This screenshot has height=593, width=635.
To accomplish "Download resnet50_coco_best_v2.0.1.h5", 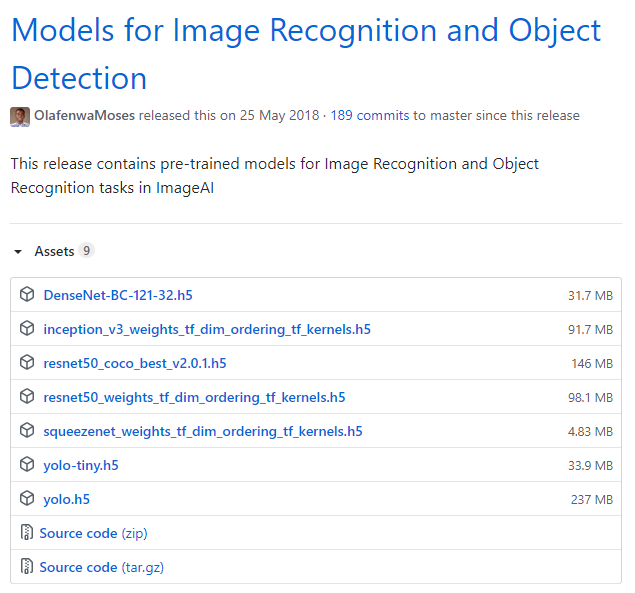I will pyautogui.click(x=135, y=363).
